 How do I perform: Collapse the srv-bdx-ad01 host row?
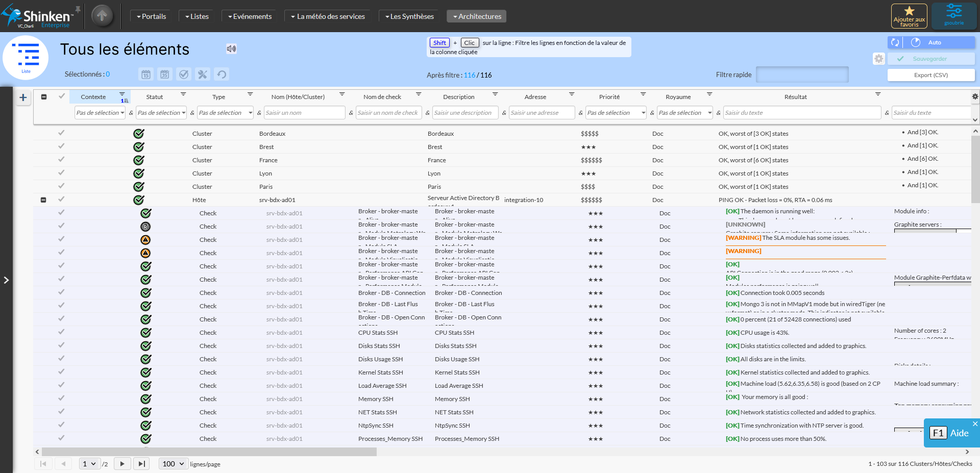point(43,200)
